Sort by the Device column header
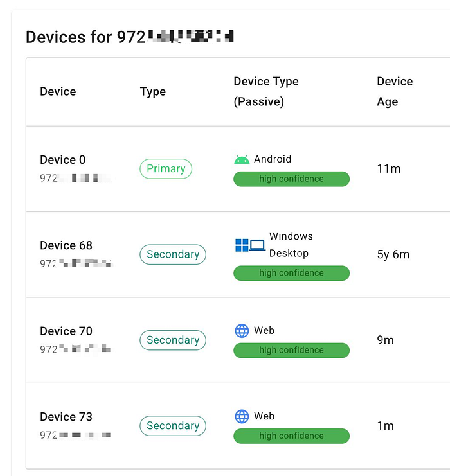 58,92
